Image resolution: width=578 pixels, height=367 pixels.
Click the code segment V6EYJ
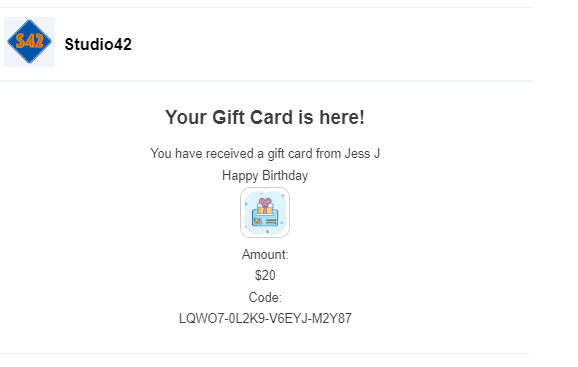click(x=288, y=318)
